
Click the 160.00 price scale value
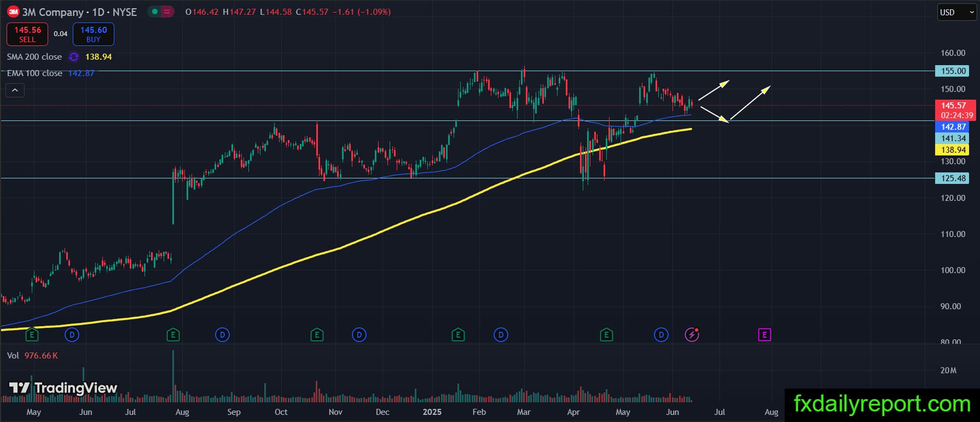click(x=953, y=53)
